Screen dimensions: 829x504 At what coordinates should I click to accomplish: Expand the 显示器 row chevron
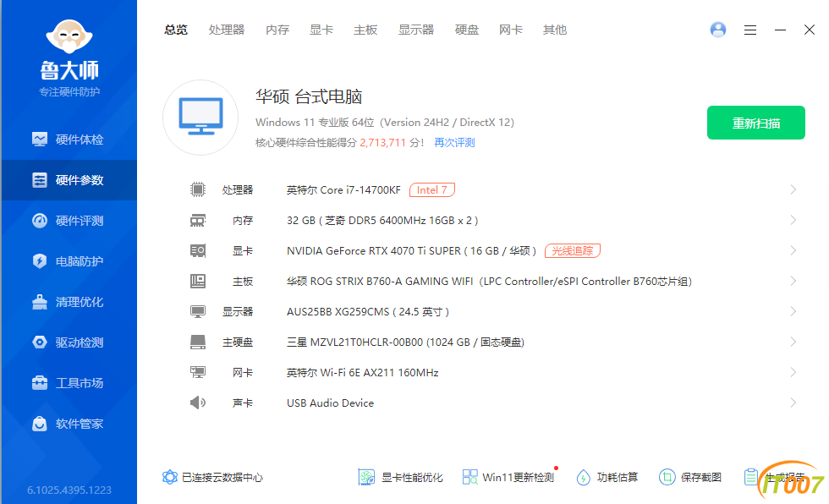point(793,312)
